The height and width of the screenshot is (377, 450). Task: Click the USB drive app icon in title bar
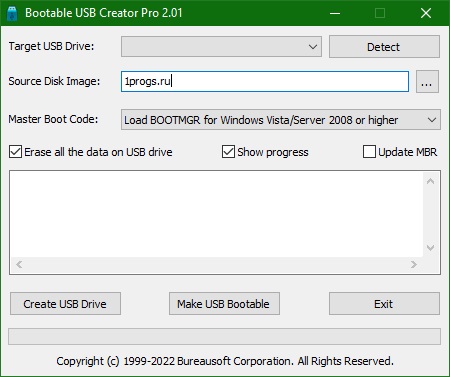coord(12,13)
